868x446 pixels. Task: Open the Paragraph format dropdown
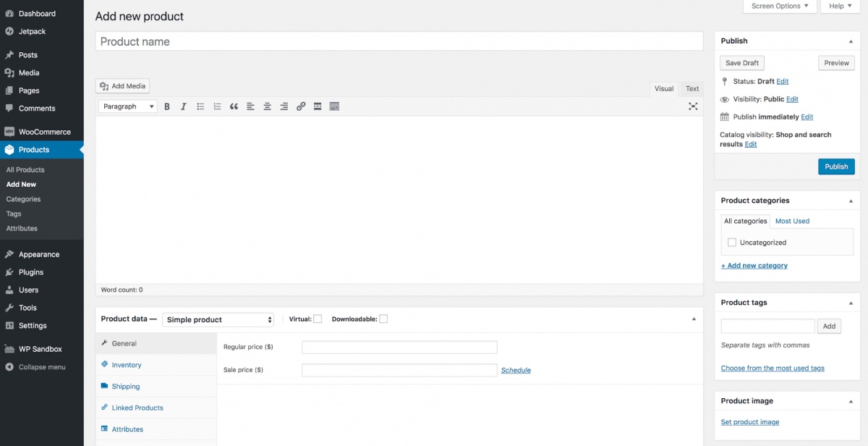point(127,106)
